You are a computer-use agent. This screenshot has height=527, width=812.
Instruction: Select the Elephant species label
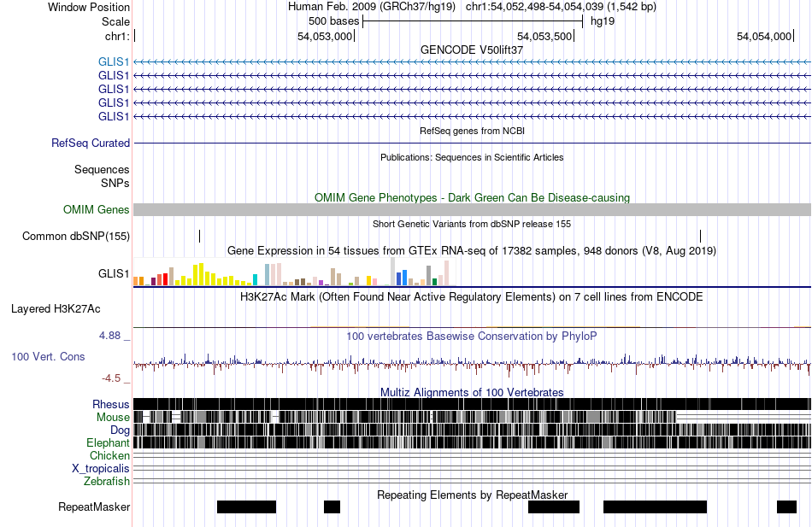click(x=108, y=442)
